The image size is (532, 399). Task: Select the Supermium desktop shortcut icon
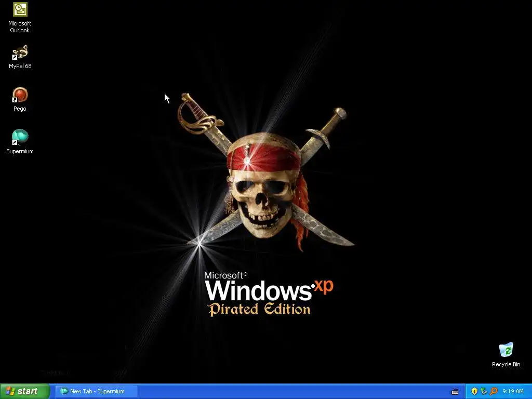coord(20,137)
